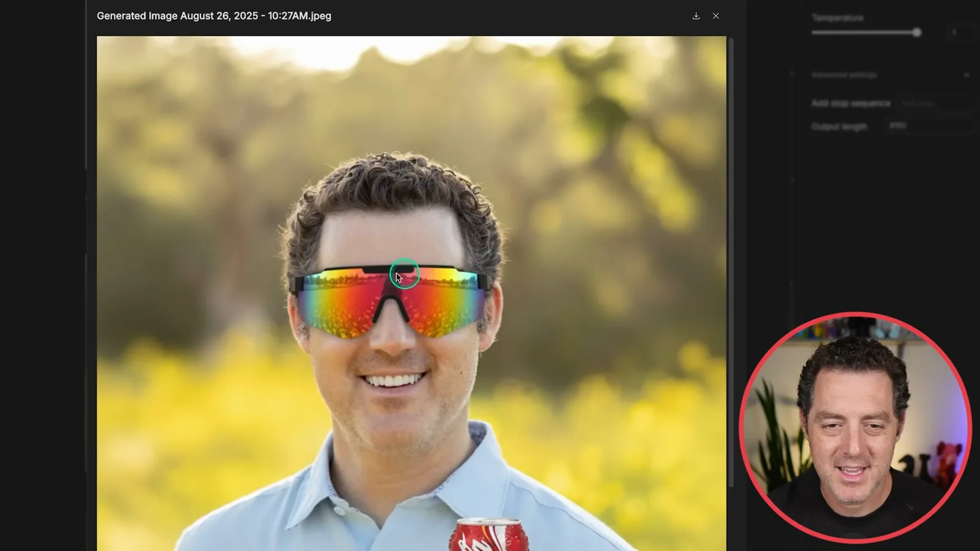Adjust the Temperature slider handle
Viewport: 980px width, 551px height.
click(916, 32)
